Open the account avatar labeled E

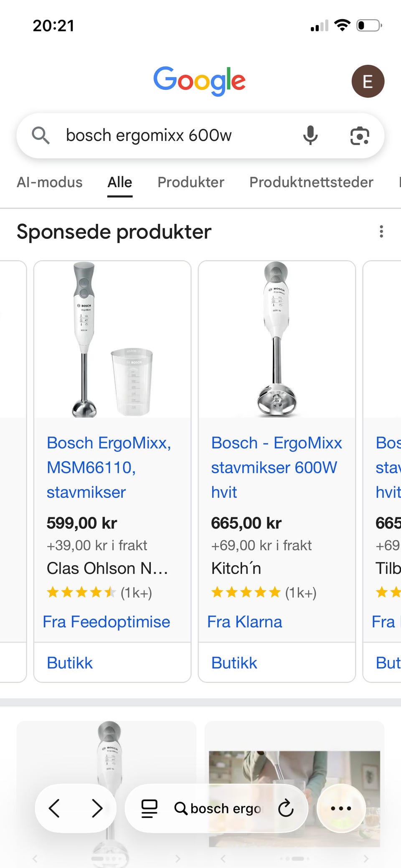point(368,81)
